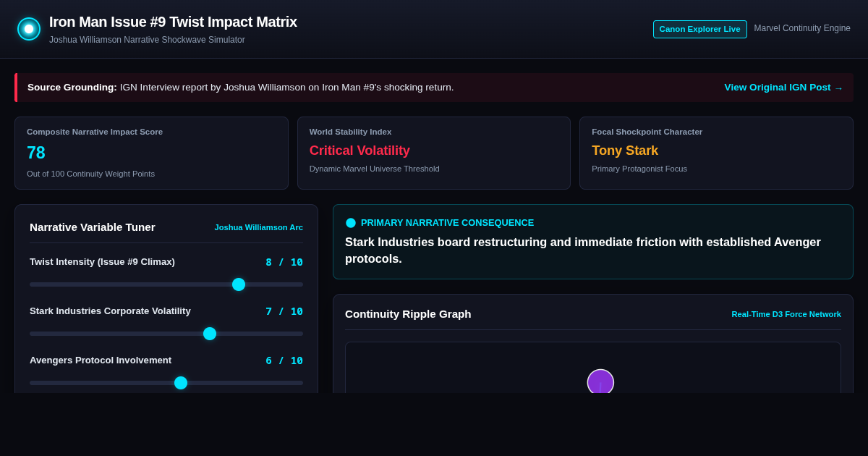The image size is (868, 456).
Task: Click the cyan dot beside Primary Narrative Consequence
Action: [x=351, y=223]
